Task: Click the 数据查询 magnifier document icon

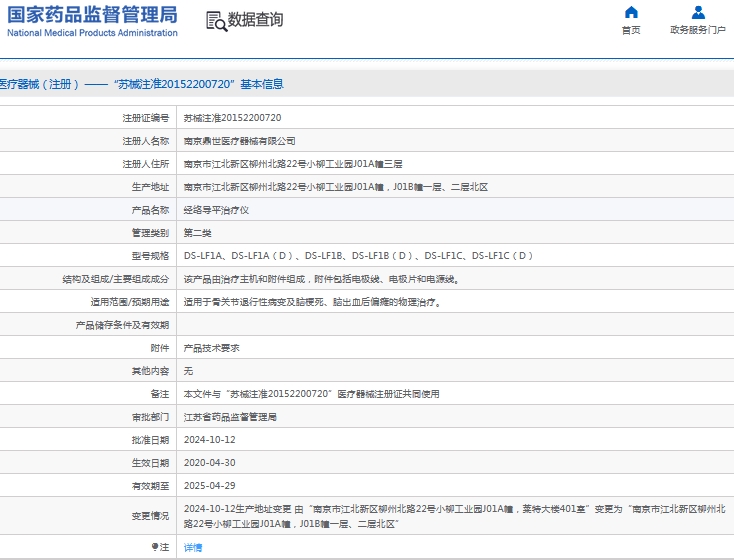Action: pos(216,22)
